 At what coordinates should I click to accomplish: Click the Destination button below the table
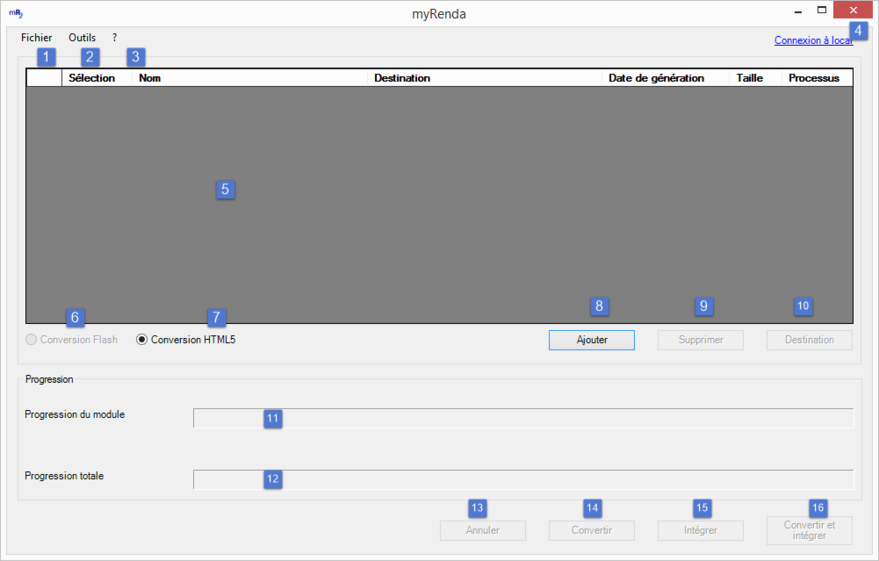pyautogui.click(x=809, y=340)
